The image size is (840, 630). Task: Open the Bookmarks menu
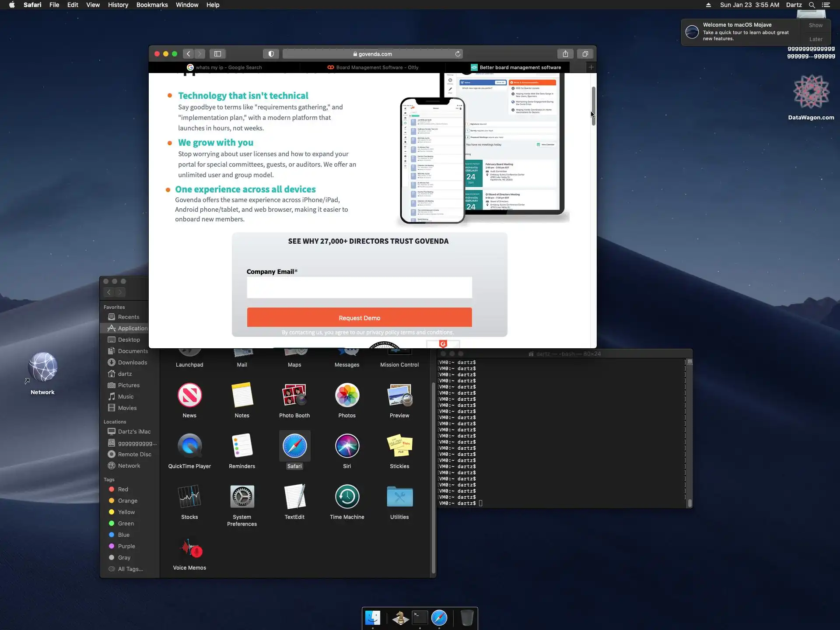pyautogui.click(x=152, y=5)
